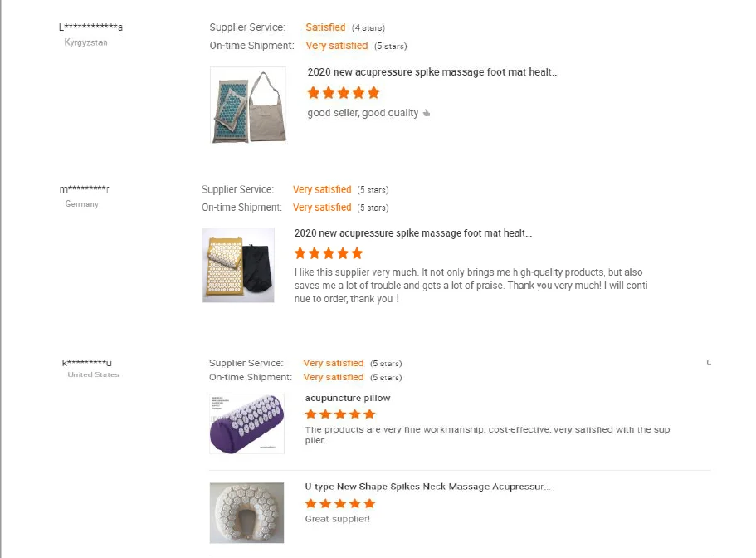Click 'Satisfied' supplier service rating, 4 stars
Image resolution: width=756 pixels, height=558 pixels.
(325, 27)
